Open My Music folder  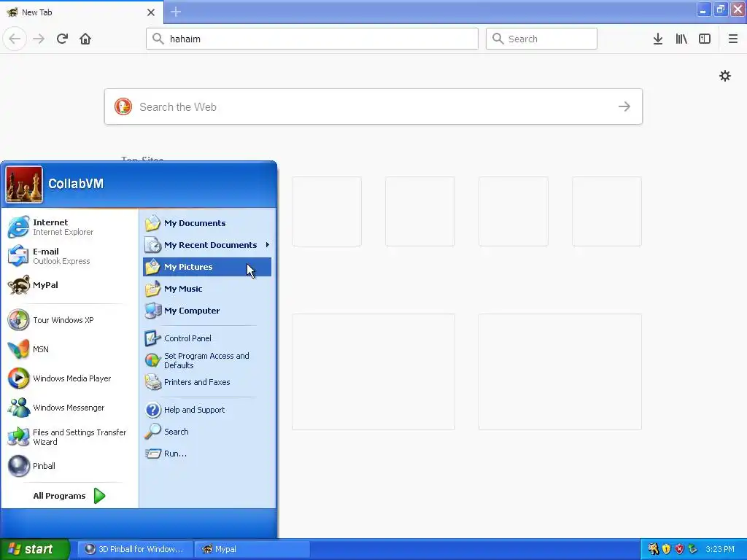[207, 289]
